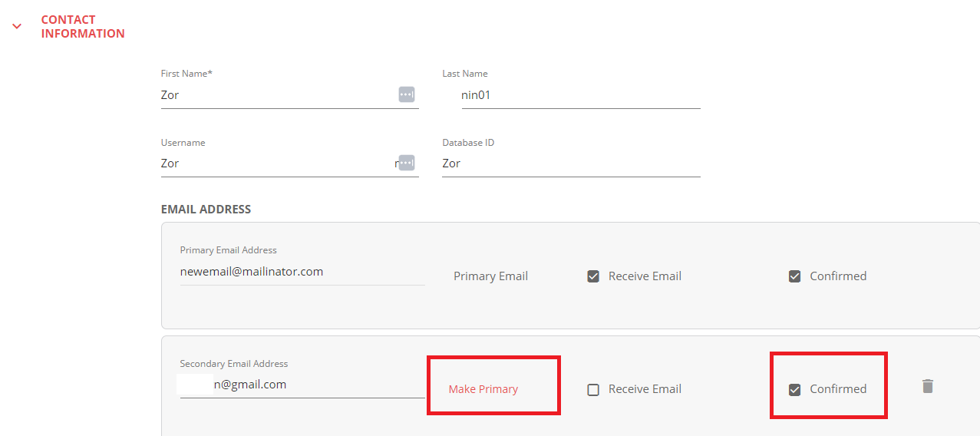980x436 pixels.
Task: Make secondary email the primary
Action: (x=483, y=389)
